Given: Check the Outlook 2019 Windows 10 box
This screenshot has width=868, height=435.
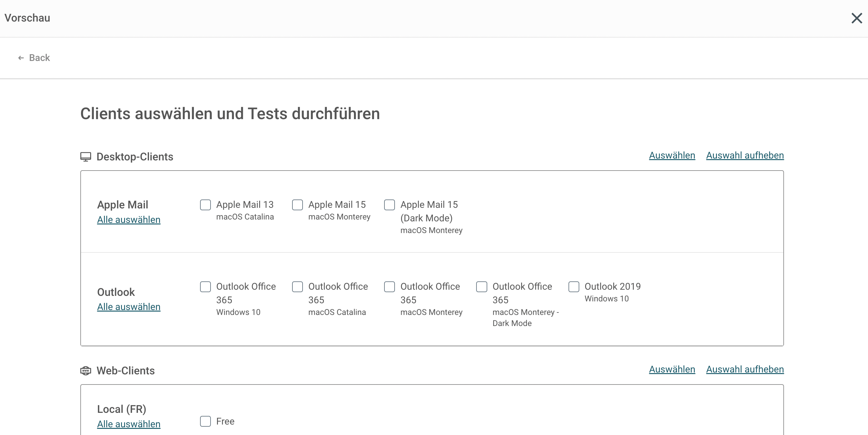Looking at the screenshot, I should (x=573, y=287).
